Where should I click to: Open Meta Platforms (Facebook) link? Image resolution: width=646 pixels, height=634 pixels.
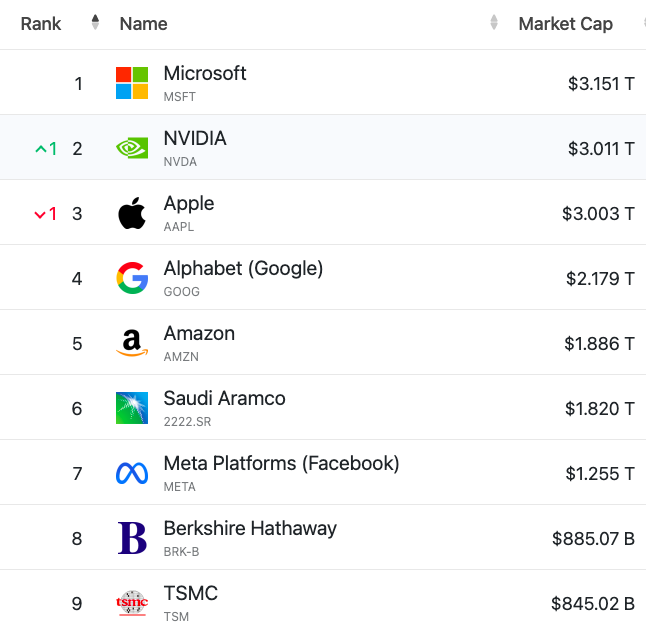coord(281,463)
